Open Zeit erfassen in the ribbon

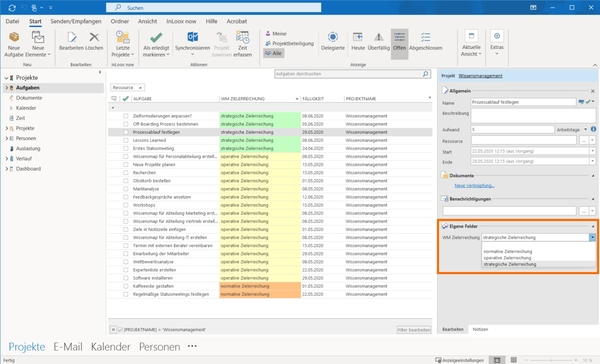(x=243, y=44)
